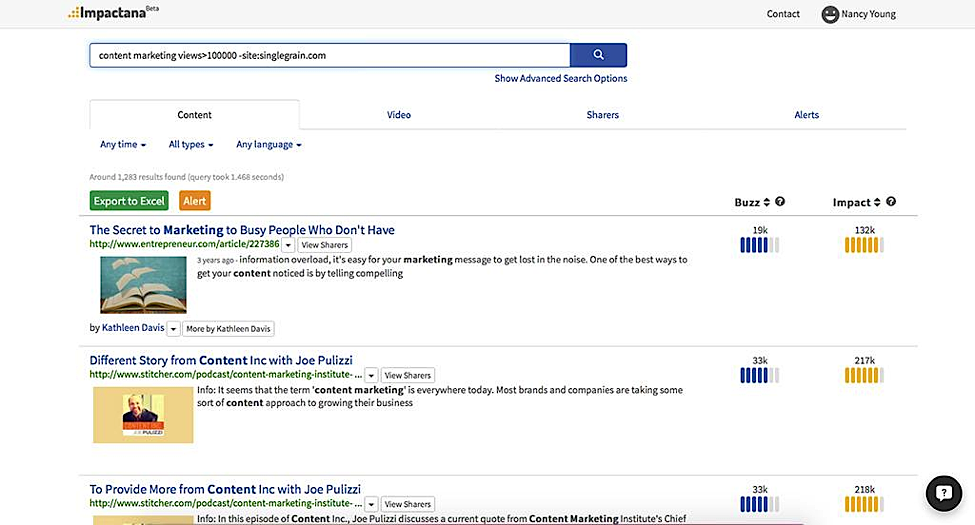The height and width of the screenshot is (525, 975).
Task: Click the Buzz help question mark
Action: [x=780, y=202]
